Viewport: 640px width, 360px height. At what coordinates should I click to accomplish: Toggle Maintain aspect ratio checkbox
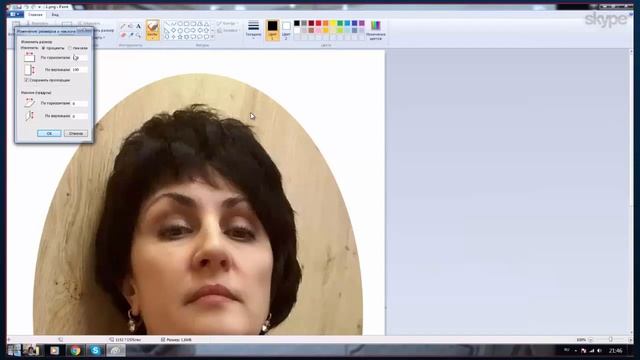(27, 80)
